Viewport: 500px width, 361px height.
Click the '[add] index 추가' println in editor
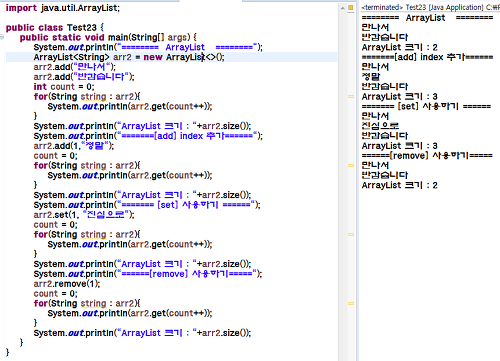pos(148,136)
